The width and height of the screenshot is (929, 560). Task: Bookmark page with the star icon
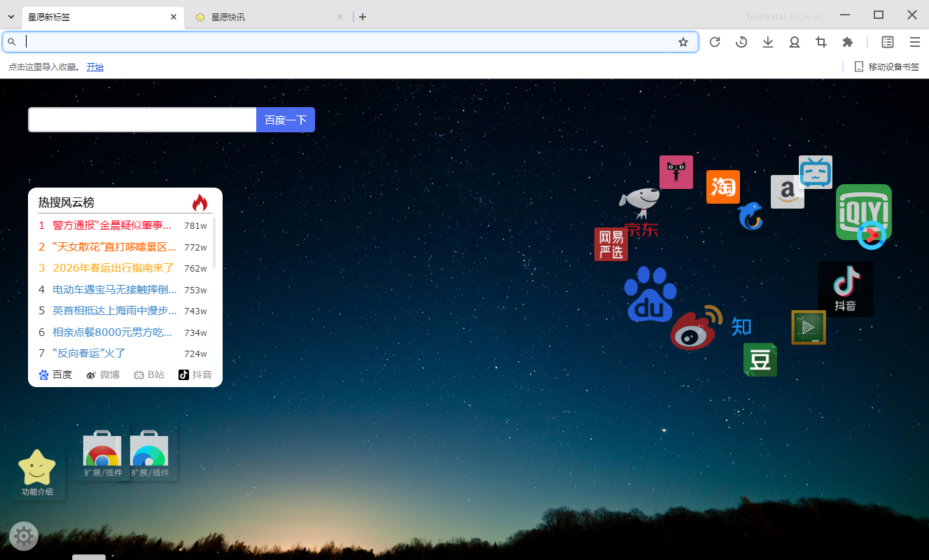(x=683, y=42)
